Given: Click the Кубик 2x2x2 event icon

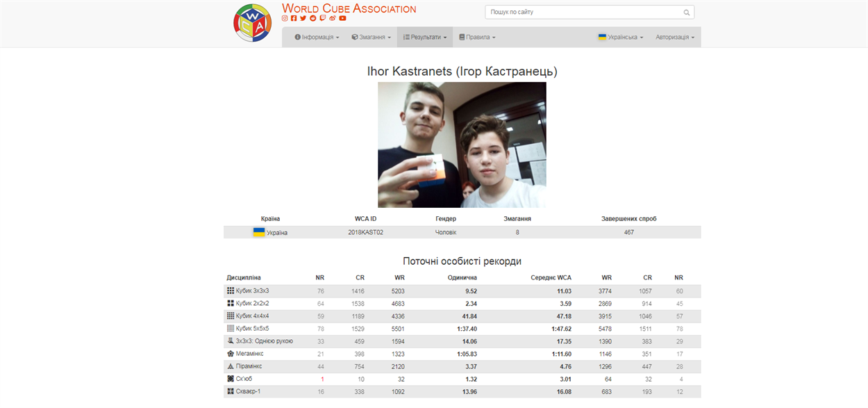Looking at the screenshot, I should click(231, 303).
